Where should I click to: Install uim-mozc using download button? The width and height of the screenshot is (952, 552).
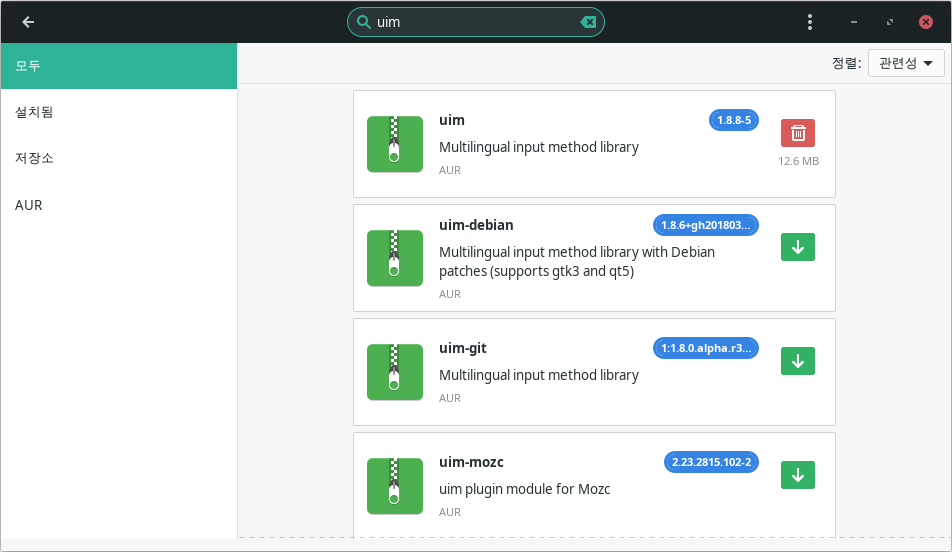coord(797,475)
